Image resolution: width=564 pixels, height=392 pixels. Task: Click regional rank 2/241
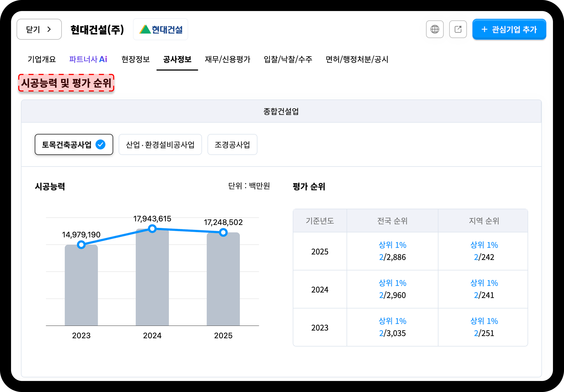(484, 295)
